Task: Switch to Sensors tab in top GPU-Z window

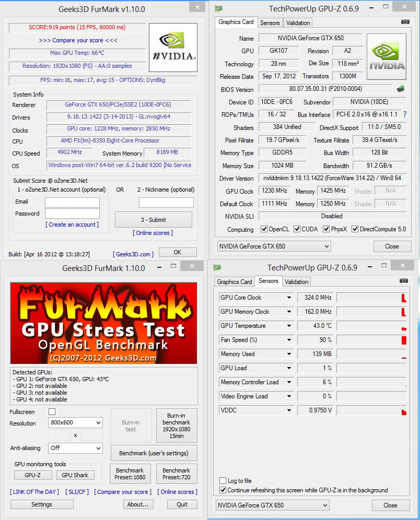Action: (x=270, y=23)
